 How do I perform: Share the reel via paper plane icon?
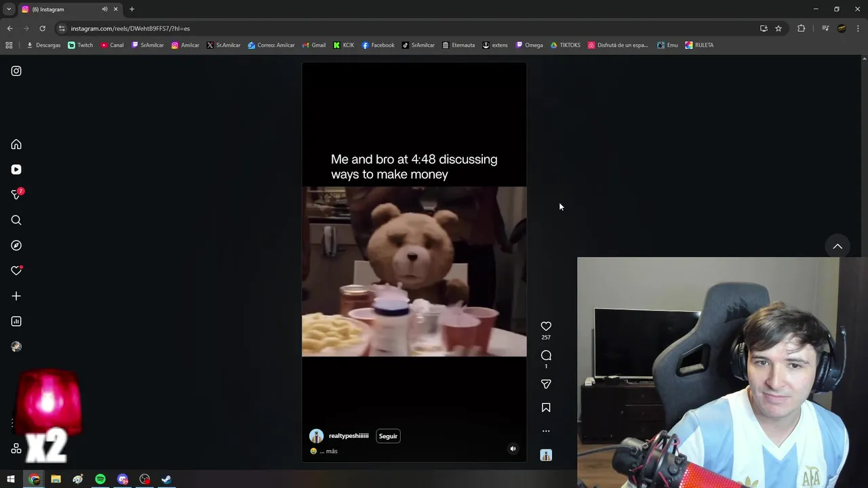click(x=546, y=384)
